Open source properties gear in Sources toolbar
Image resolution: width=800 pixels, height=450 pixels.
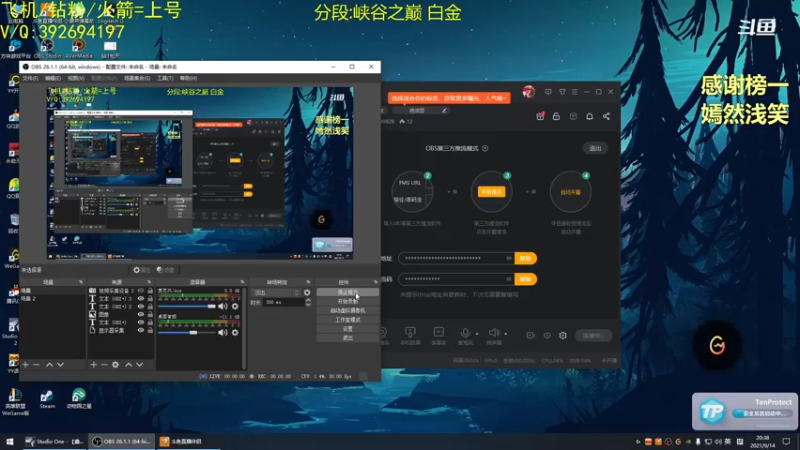click(115, 365)
